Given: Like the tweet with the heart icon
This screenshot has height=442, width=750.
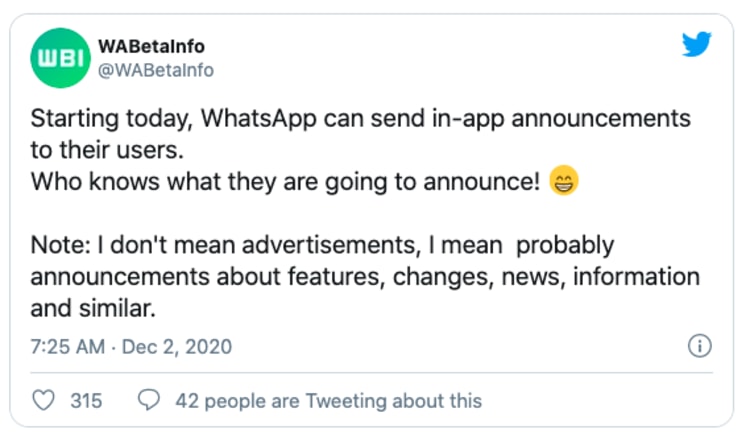Looking at the screenshot, I should point(44,401).
